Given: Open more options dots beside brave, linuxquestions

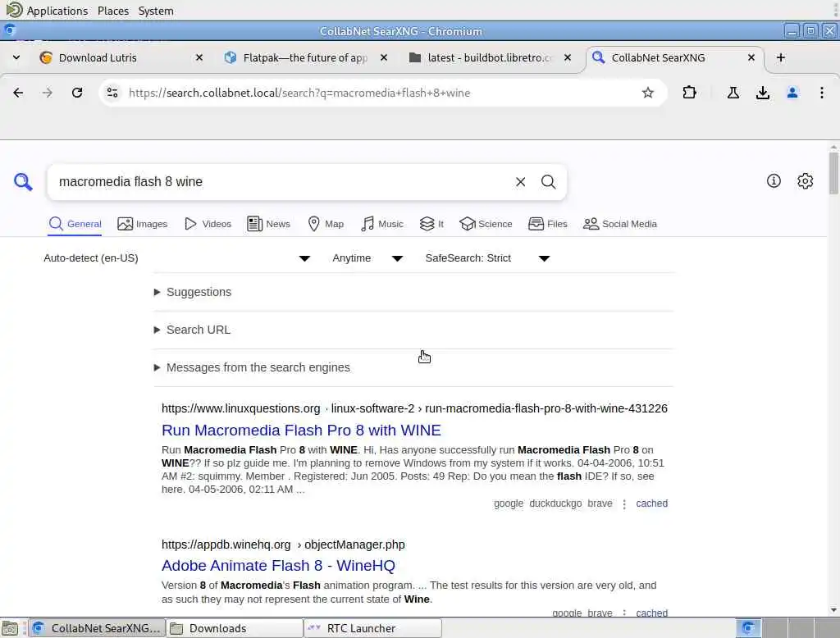Looking at the screenshot, I should [x=624, y=504].
